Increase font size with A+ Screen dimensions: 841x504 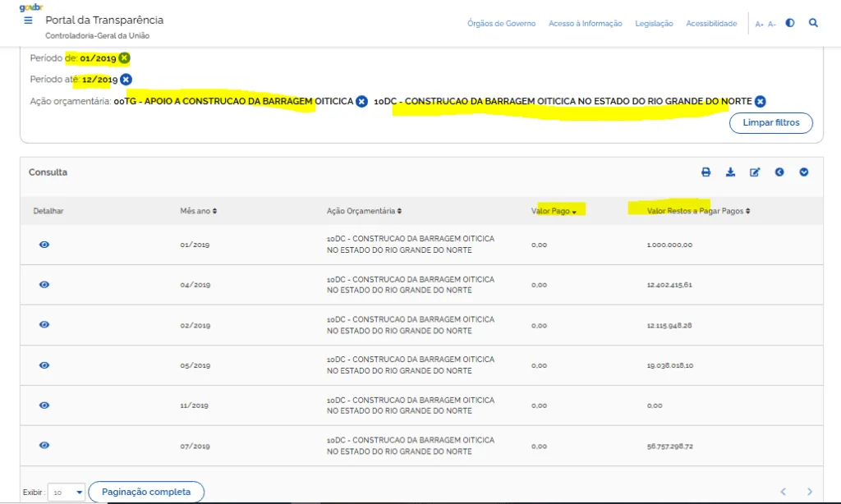759,24
